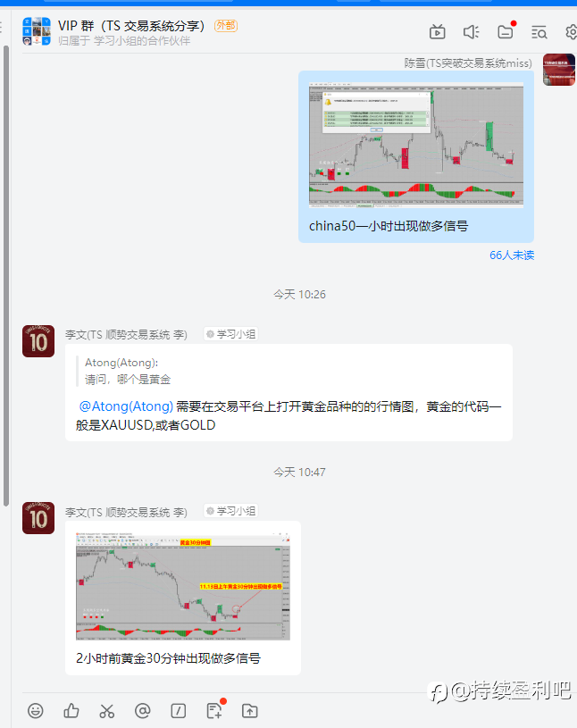Open the slash quick-reply icon
Image resolution: width=577 pixels, height=728 pixels.
179,711
